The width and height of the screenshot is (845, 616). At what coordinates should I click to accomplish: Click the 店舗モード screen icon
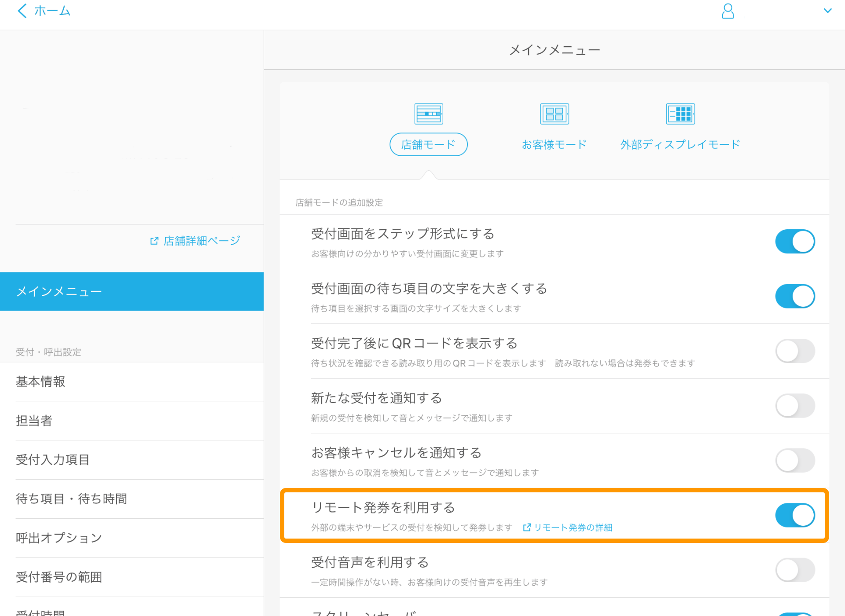(429, 114)
